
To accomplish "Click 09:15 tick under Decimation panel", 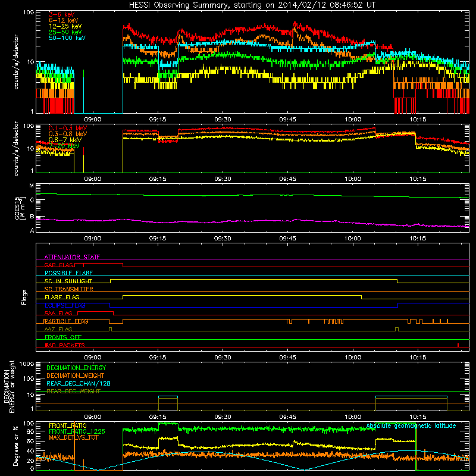I will coord(158,417).
